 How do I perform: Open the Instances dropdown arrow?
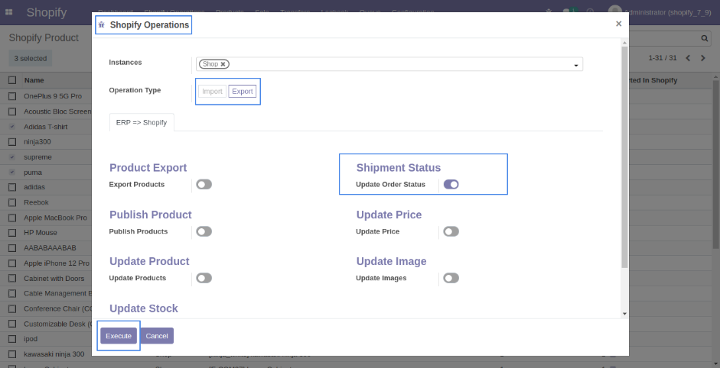[x=576, y=66]
